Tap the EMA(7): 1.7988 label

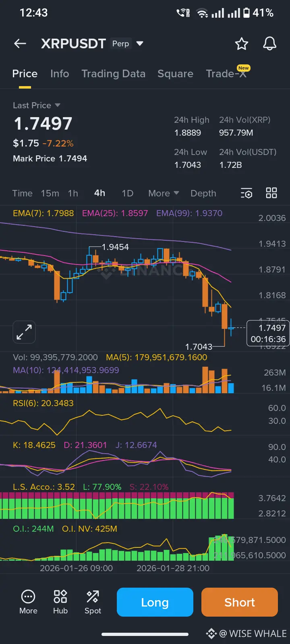[x=43, y=213]
